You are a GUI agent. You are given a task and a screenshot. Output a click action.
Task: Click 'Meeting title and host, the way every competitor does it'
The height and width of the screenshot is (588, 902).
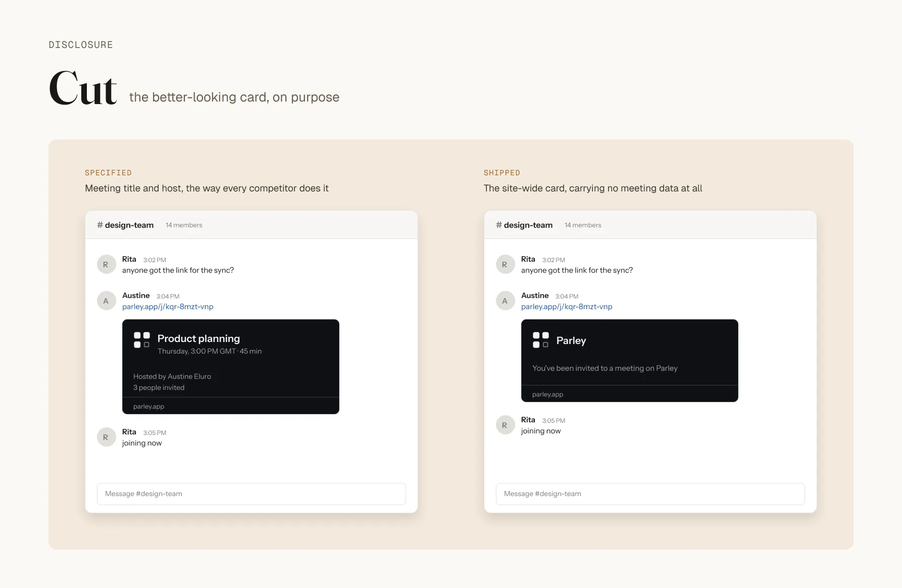[x=207, y=188]
